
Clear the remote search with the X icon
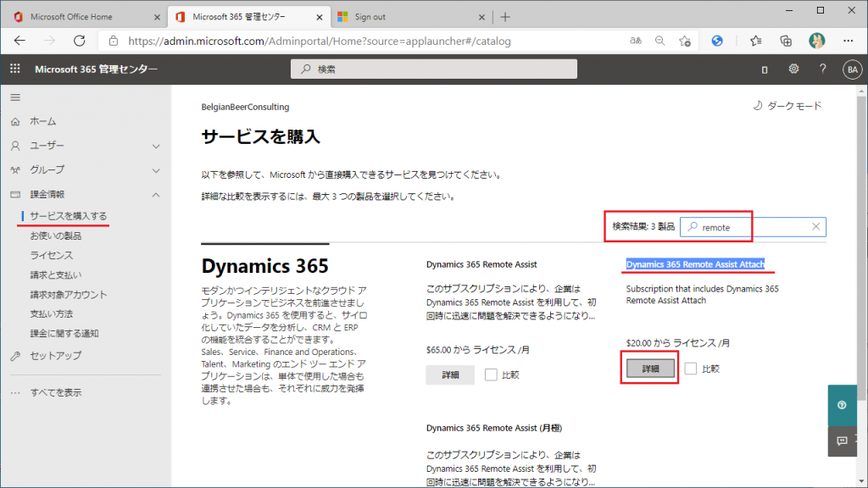coord(816,226)
